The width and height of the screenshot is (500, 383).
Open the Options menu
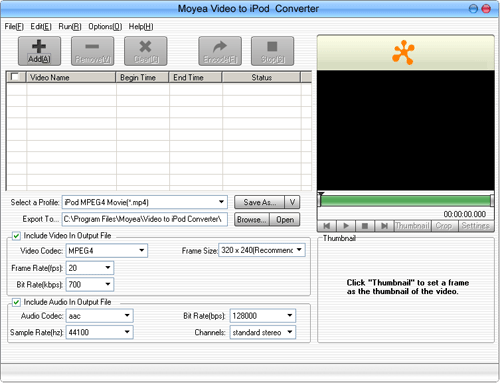[105, 27]
